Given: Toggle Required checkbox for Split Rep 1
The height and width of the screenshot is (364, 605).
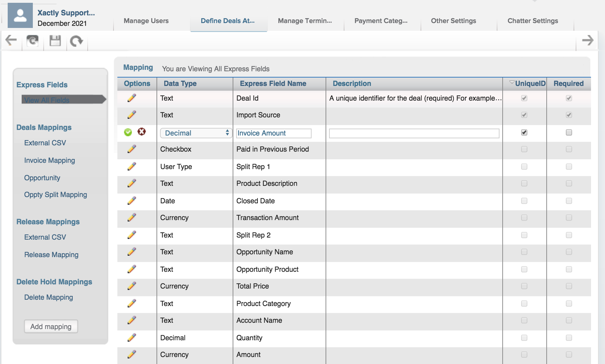Looking at the screenshot, I should click(569, 167).
